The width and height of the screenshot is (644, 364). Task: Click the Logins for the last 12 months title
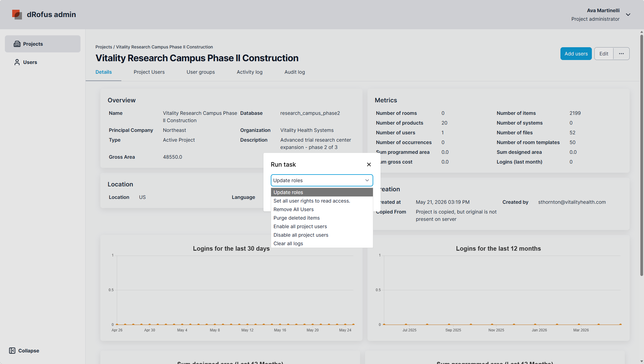pyautogui.click(x=499, y=249)
